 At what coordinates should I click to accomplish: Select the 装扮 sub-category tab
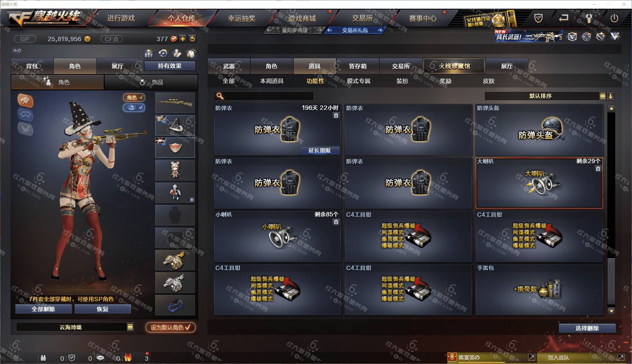pyautogui.click(x=402, y=81)
